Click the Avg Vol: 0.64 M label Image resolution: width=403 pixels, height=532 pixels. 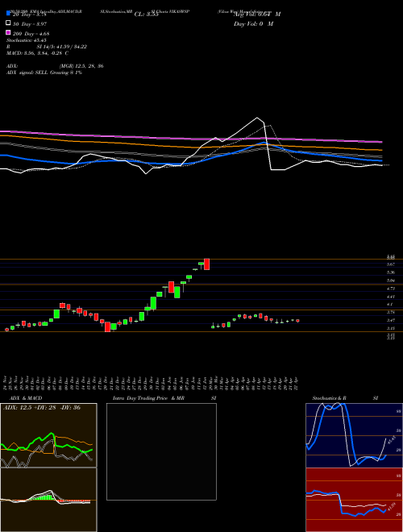pyautogui.click(x=257, y=15)
